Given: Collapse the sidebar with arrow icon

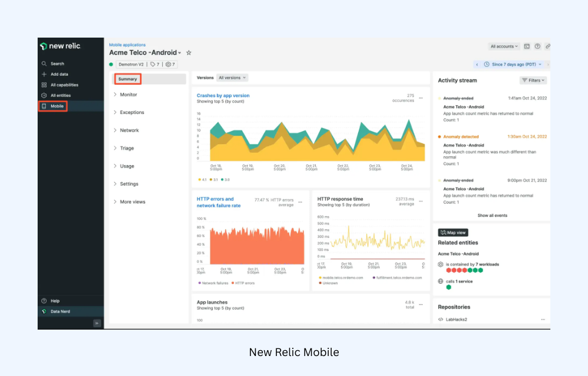Looking at the screenshot, I should [x=97, y=323].
